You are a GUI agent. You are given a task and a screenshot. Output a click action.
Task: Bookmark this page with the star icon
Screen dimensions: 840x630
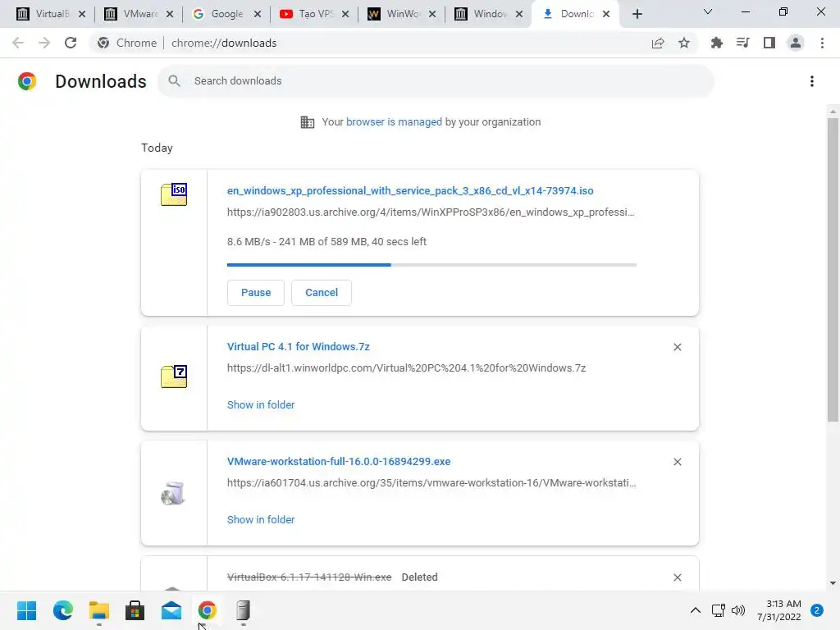point(684,43)
